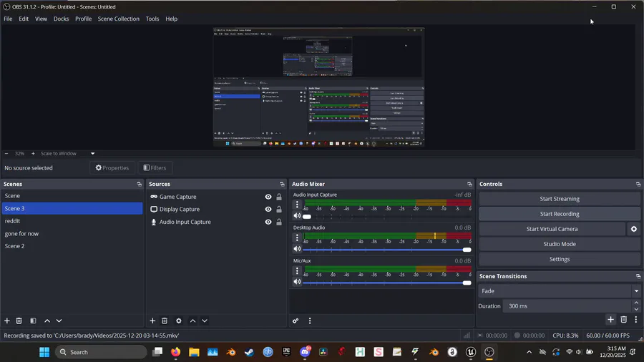Lock the Display Capture source
The image size is (644, 362).
[279, 210]
